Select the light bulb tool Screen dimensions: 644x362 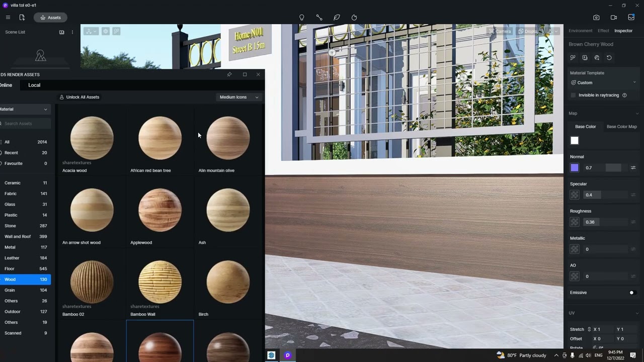[x=302, y=18]
